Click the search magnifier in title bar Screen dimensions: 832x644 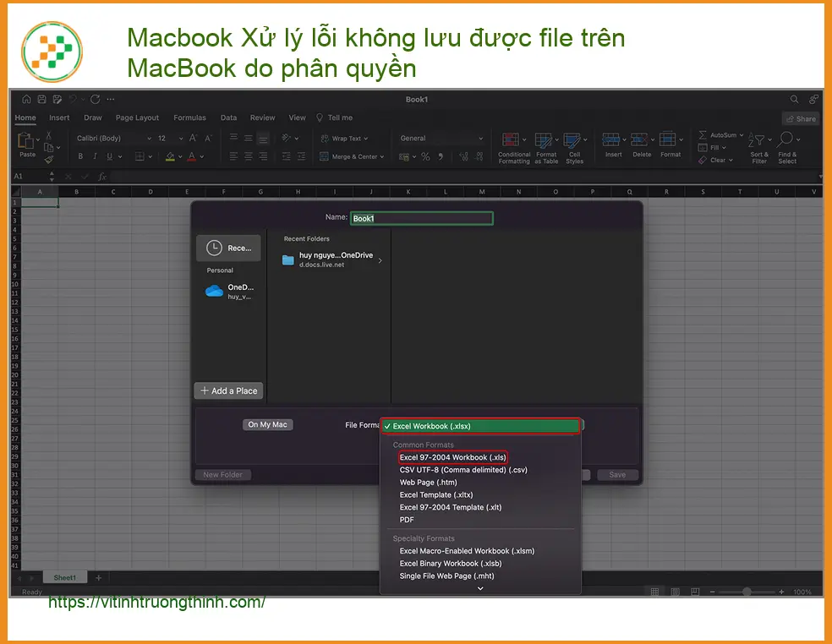click(794, 99)
